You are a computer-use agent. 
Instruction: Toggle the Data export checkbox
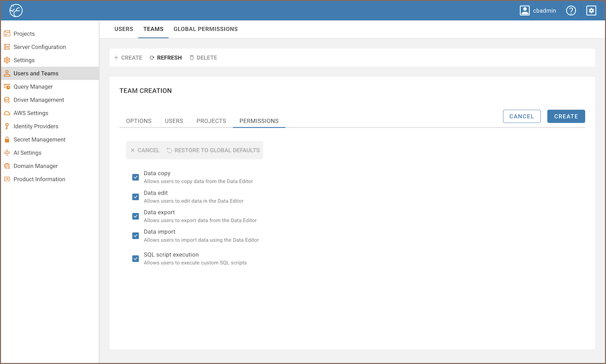[x=135, y=216]
